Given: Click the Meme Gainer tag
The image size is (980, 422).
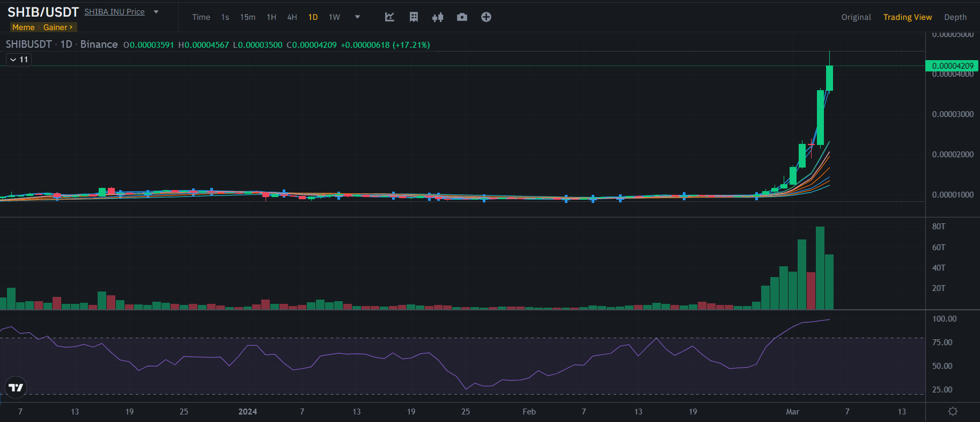Looking at the screenshot, I should click(x=43, y=27).
